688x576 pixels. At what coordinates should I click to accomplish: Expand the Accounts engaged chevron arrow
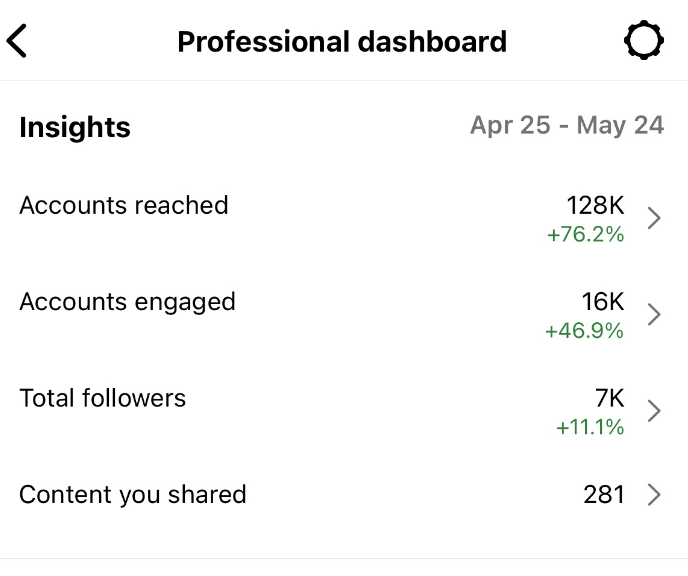click(x=654, y=315)
